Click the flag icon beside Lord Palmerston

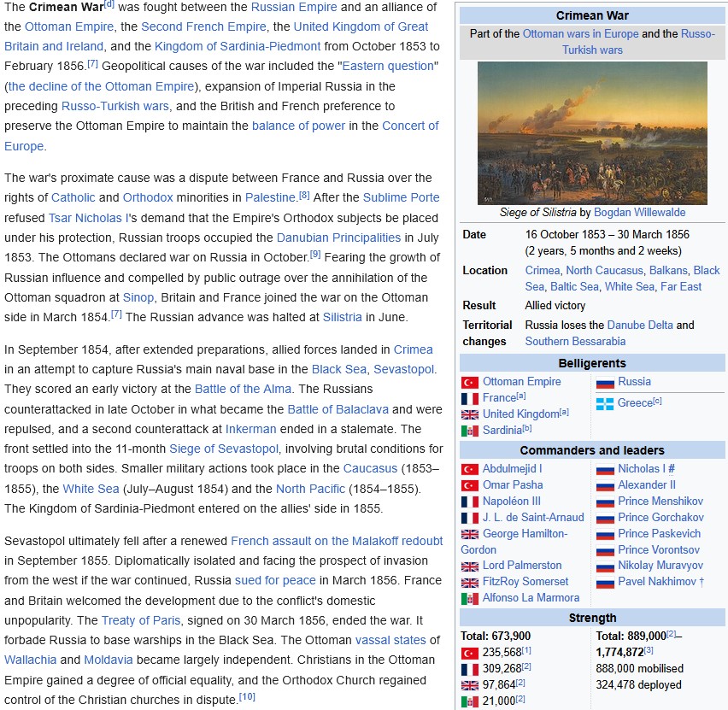tap(469, 566)
